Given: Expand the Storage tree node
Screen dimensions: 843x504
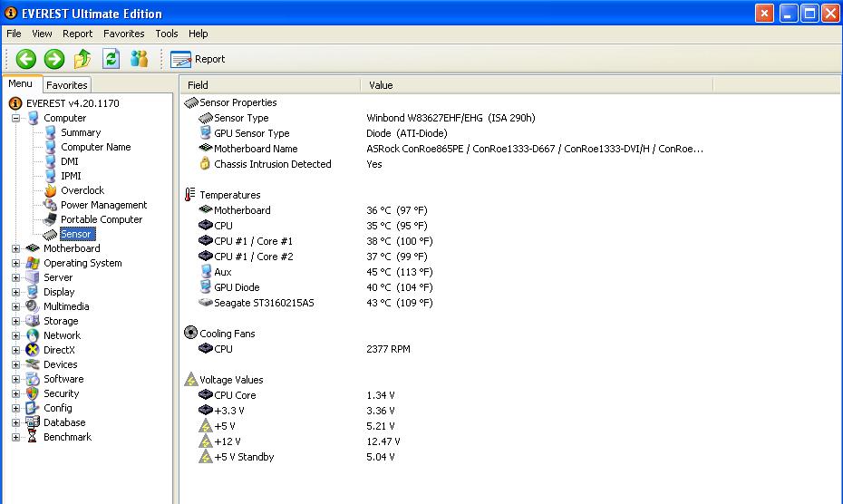Looking at the screenshot, I should click(x=15, y=321).
